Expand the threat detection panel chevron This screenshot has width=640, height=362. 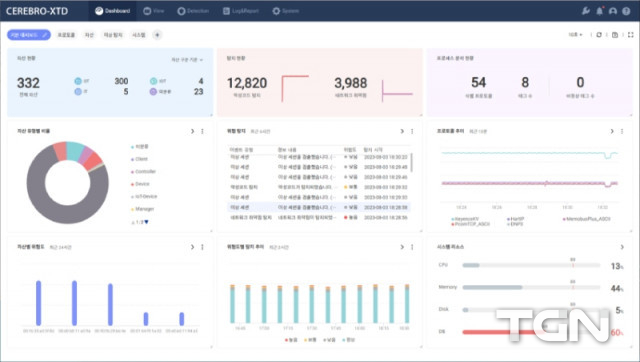(x=402, y=131)
